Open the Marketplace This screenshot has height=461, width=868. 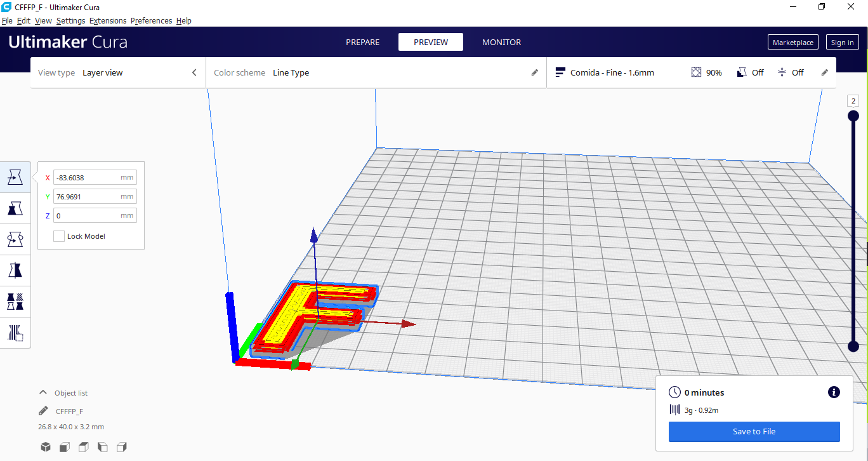click(x=793, y=43)
